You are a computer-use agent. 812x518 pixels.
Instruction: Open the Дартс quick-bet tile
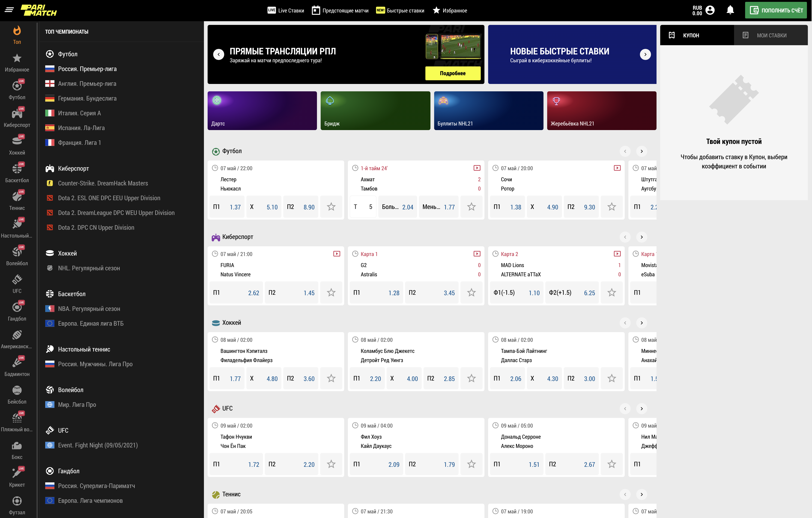point(262,111)
